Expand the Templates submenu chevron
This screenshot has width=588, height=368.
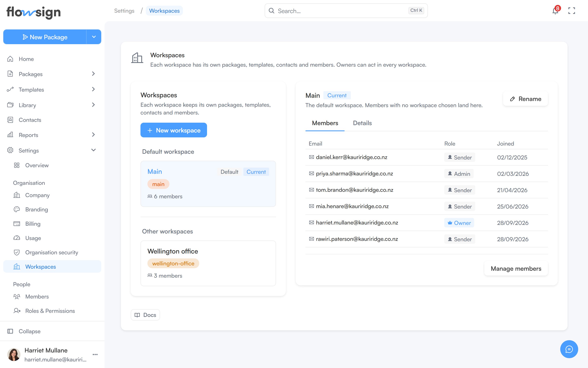click(93, 89)
